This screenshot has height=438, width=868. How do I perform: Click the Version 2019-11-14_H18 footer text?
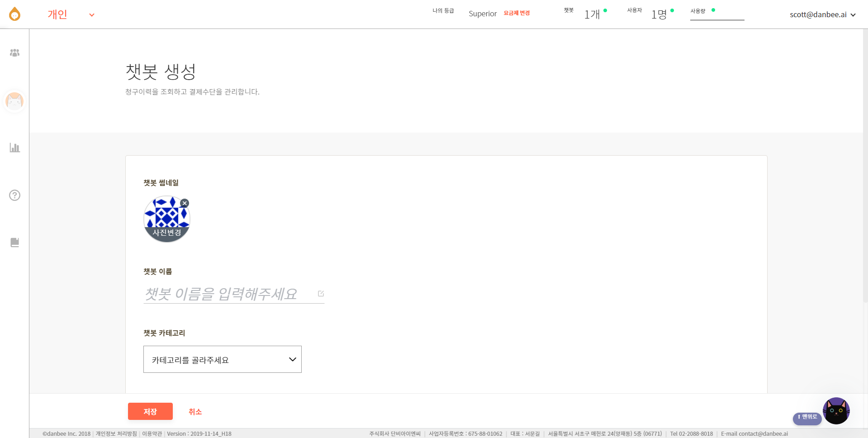tap(199, 433)
